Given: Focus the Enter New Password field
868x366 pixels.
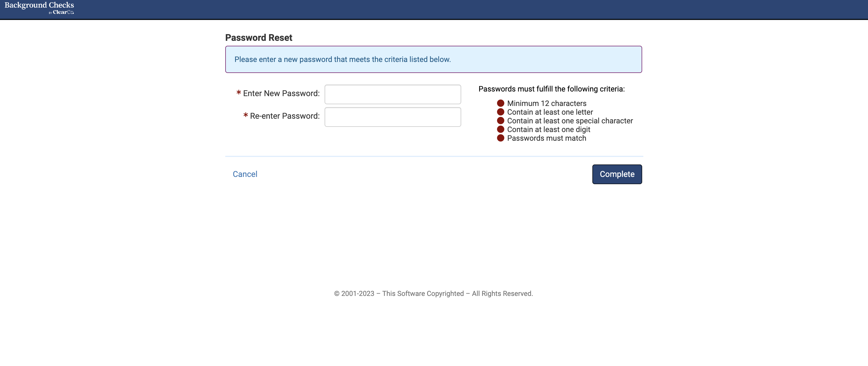Looking at the screenshot, I should [x=393, y=94].
